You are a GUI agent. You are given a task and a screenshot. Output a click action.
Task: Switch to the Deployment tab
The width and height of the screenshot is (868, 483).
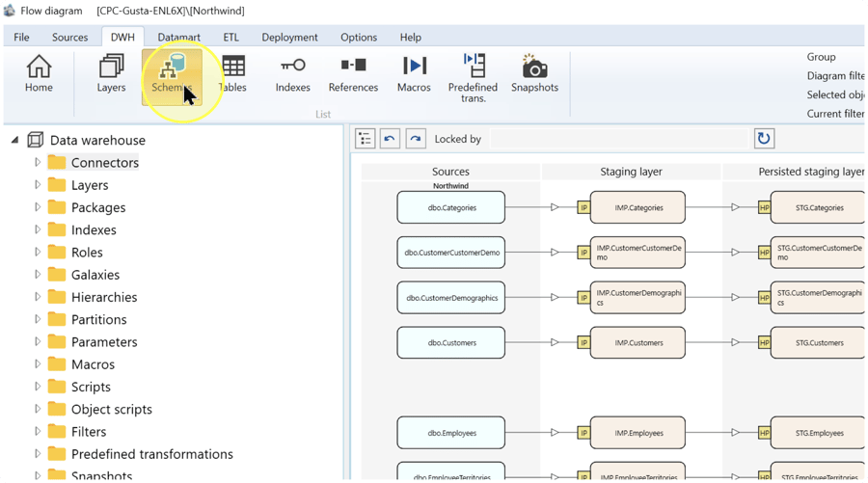[289, 37]
